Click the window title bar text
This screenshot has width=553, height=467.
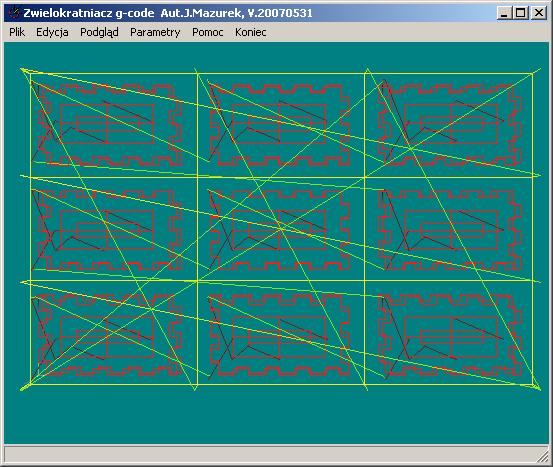[x=168, y=13]
